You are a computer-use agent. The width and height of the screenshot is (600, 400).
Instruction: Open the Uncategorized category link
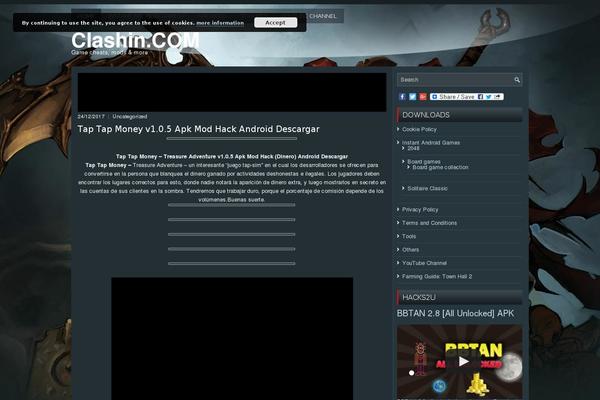tap(130, 116)
